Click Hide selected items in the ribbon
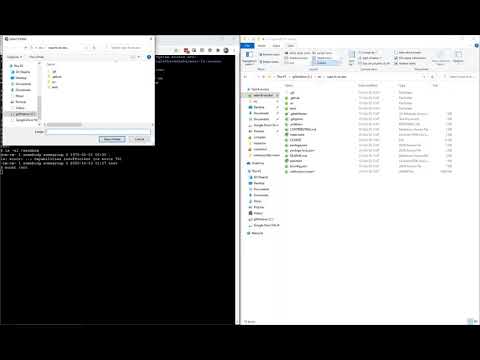The height and width of the screenshot is (360, 480). pyautogui.click(x=441, y=58)
